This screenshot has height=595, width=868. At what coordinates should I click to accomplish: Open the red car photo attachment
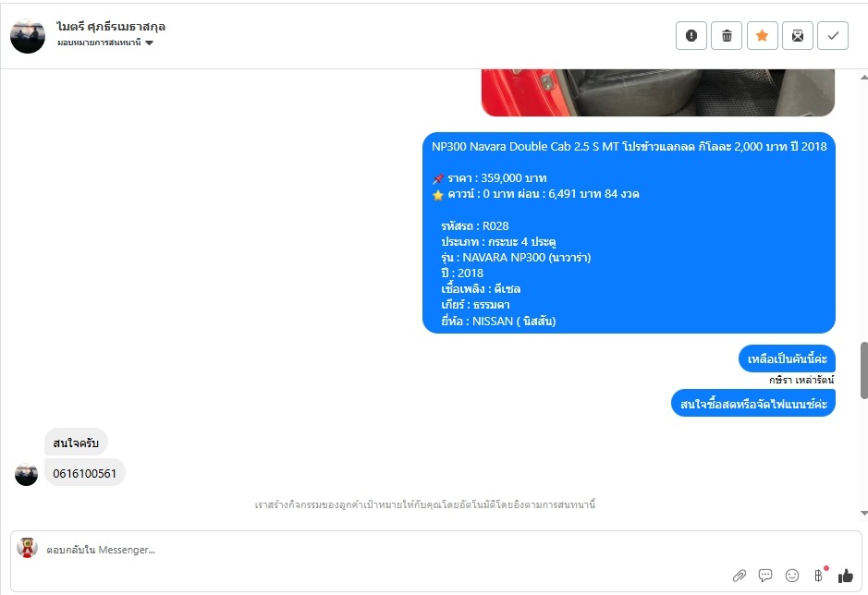coord(658,92)
